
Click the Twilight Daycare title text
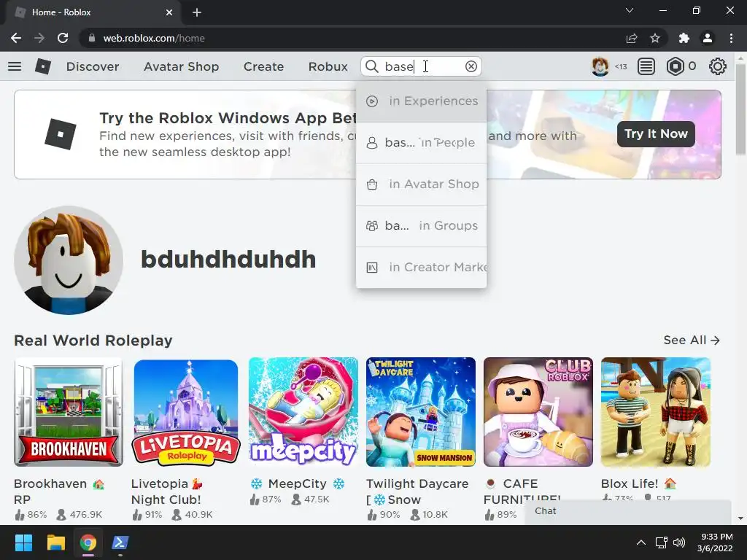coord(417,491)
